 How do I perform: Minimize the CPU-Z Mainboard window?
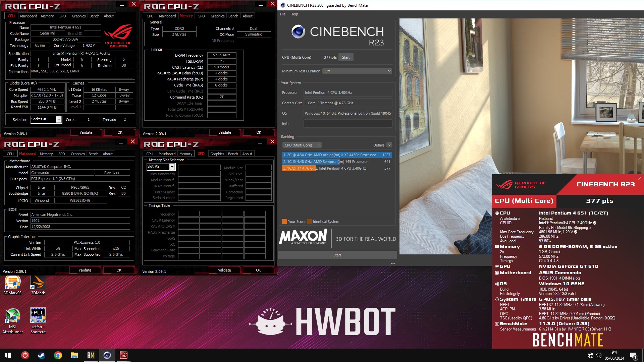pos(121,142)
